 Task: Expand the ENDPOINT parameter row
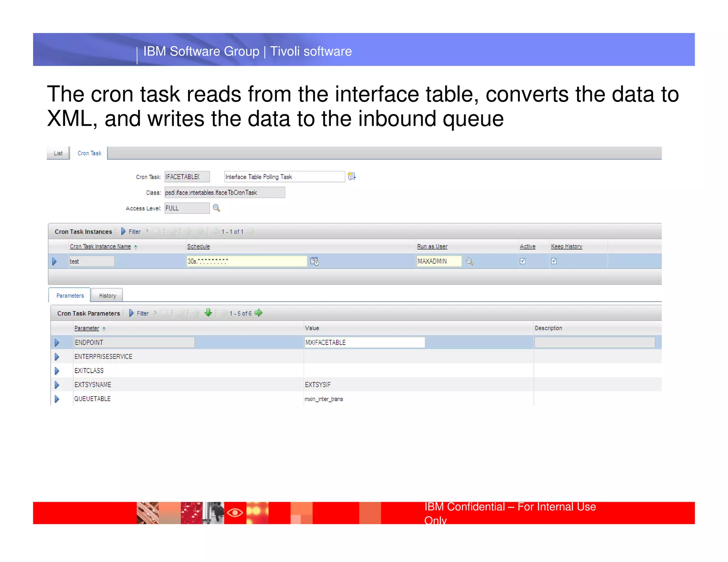57,342
